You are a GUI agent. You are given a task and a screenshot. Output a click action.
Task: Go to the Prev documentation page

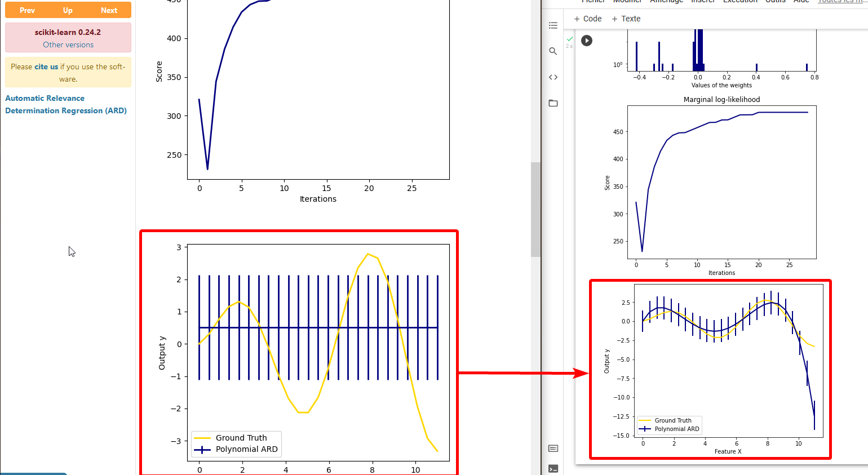coord(27,10)
